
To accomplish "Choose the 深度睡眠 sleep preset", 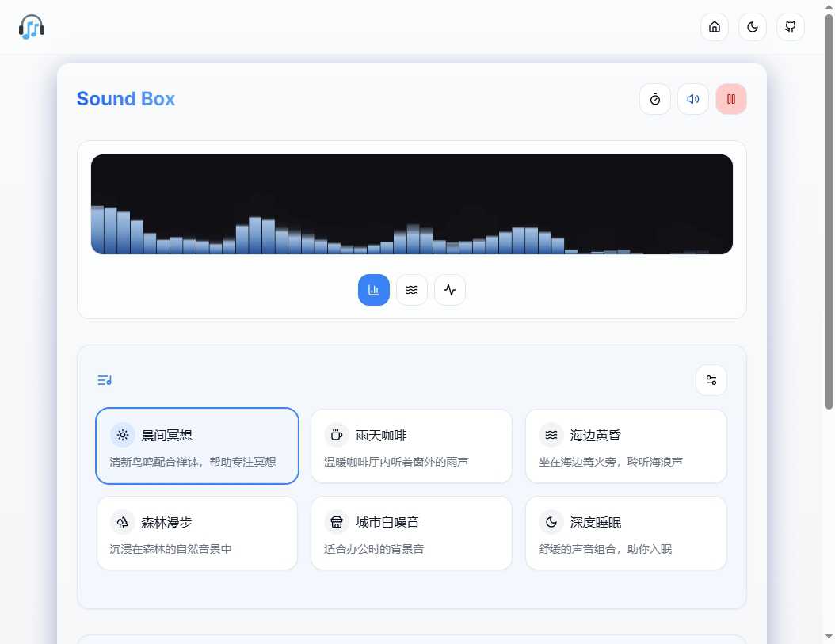I will (x=625, y=532).
